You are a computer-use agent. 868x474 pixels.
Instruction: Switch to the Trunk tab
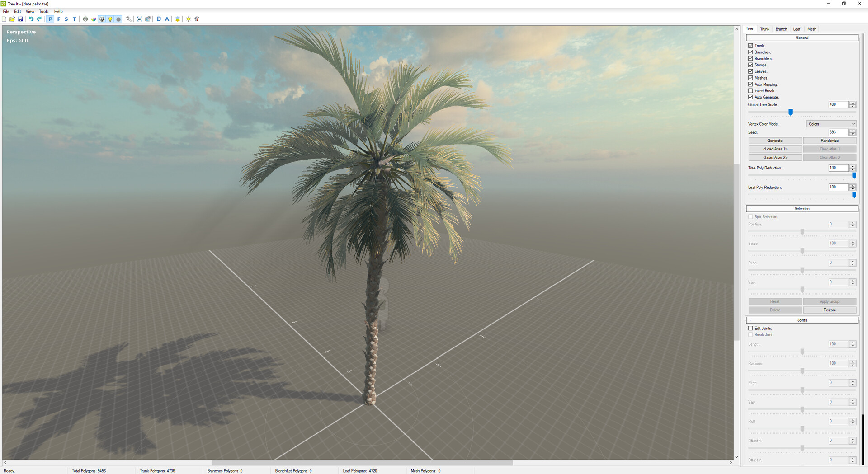pyautogui.click(x=764, y=29)
